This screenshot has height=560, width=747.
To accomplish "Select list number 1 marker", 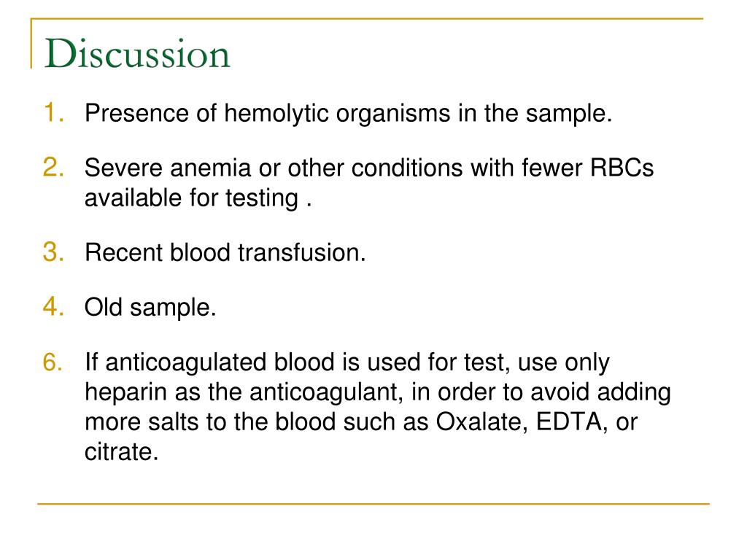I will pyautogui.click(x=53, y=113).
